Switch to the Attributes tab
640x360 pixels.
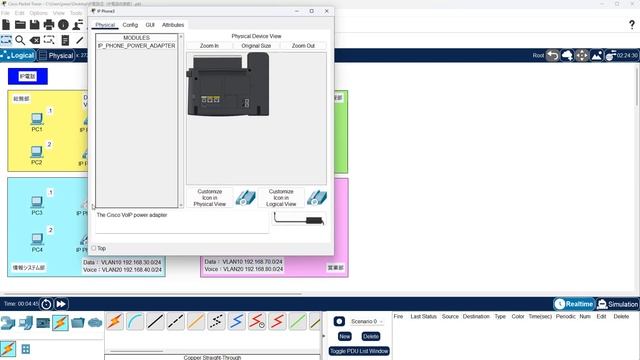click(173, 25)
